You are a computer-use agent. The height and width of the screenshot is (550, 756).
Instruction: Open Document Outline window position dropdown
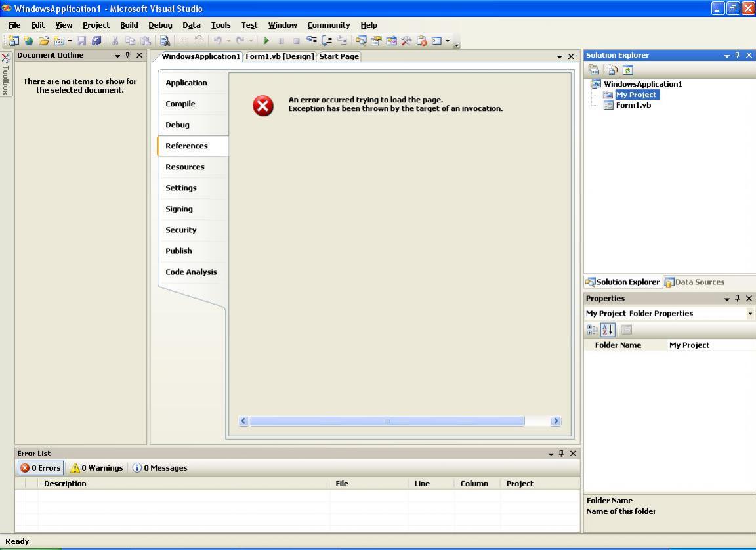click(x=117, y=56)
